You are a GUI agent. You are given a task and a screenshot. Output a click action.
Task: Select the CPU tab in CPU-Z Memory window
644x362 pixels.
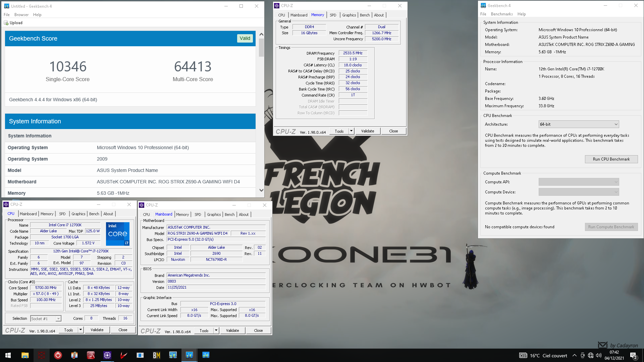point(281,15)
